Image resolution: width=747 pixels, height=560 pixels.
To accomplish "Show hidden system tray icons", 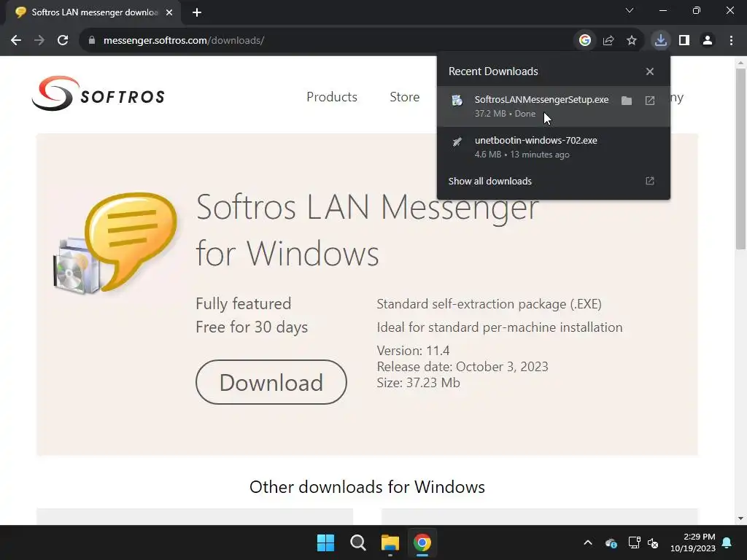I will pyautogui.click(x=588, y=542).
